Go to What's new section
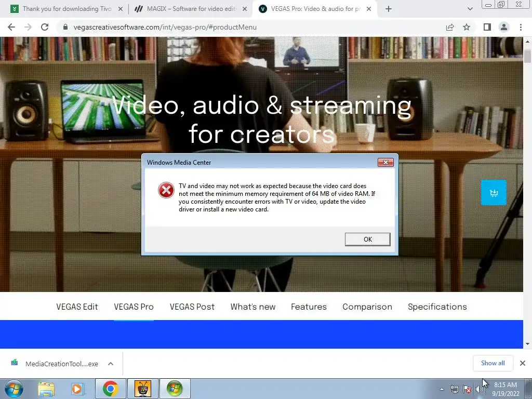 [x=253, y=307]
